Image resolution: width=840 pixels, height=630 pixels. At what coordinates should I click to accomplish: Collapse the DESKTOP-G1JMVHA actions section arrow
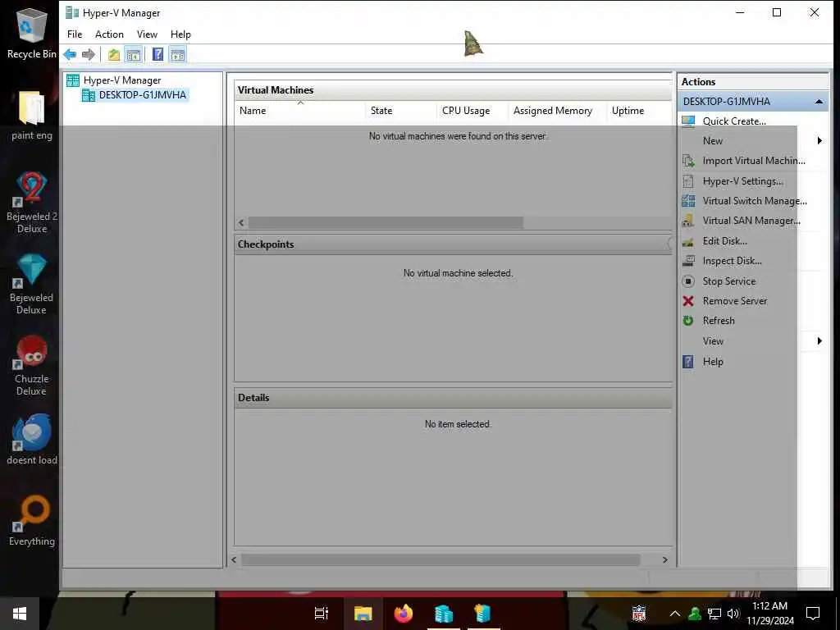pos(819,102)
